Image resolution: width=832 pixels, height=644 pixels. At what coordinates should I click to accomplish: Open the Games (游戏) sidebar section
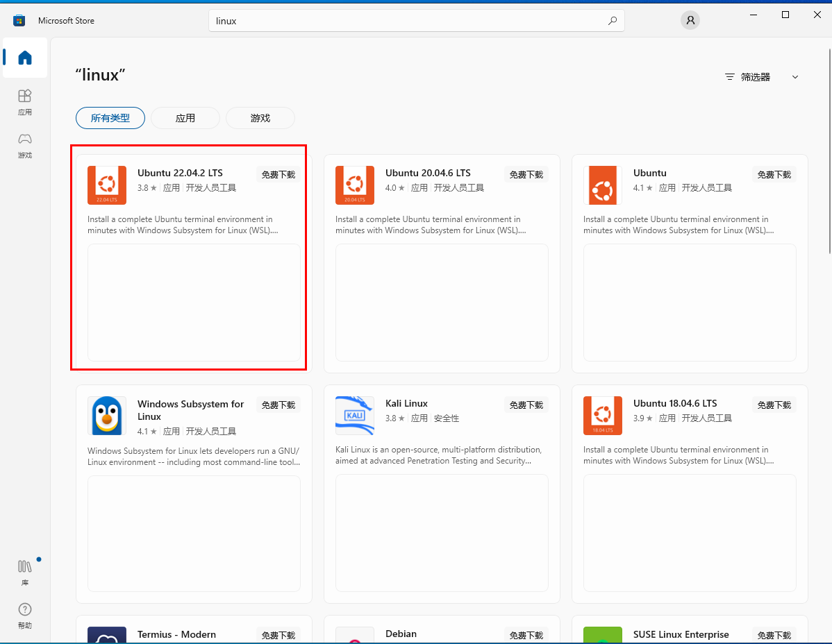pos(25,144)
